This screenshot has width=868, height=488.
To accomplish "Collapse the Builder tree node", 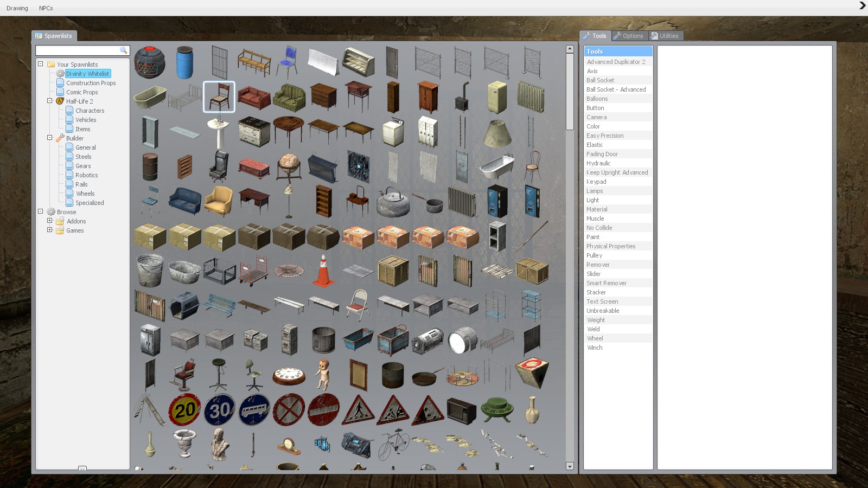I will coord(49,138).
